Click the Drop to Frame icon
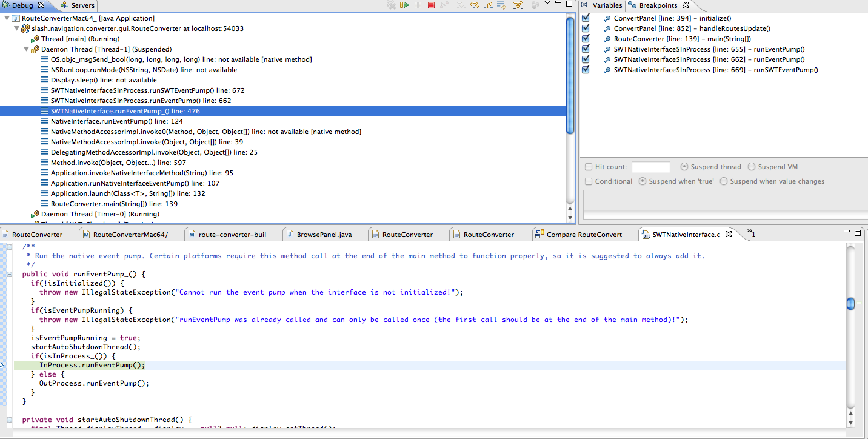The image size is (868, 439). point(501,5)
